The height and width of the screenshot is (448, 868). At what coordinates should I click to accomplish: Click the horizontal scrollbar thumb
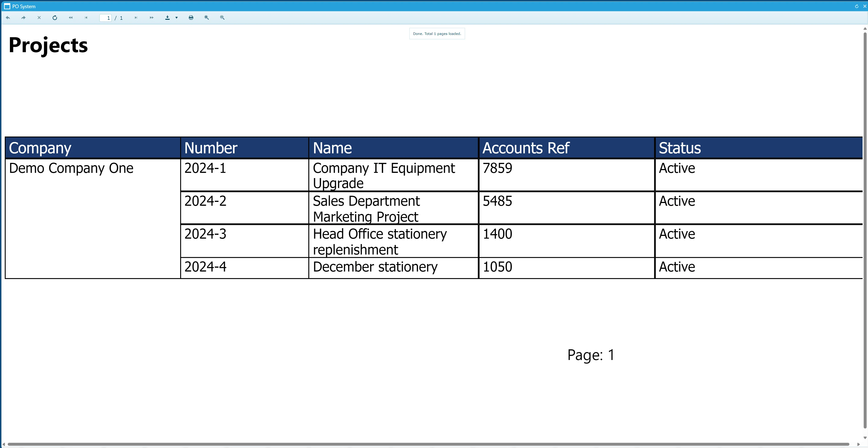pos(428,444)
